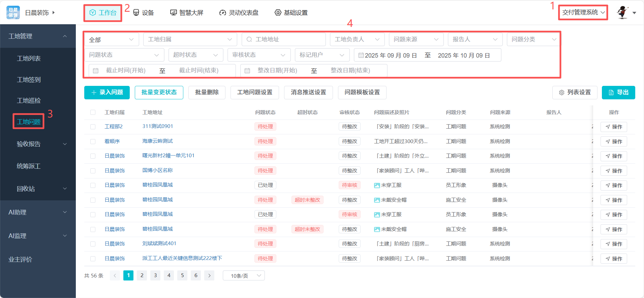Go to next page arrow in pagination
This screenshot has width=644, height=298.
point(209,275)
